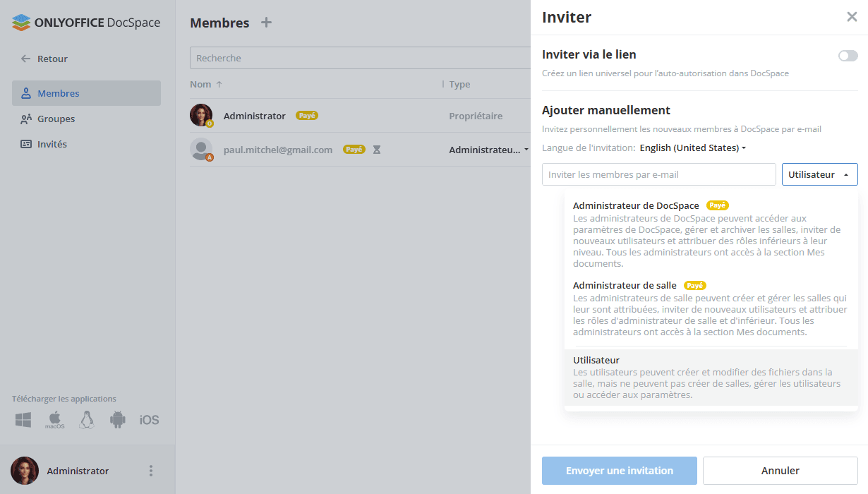Download the Windows desktop app
Image resolution: width=868 pixels, height=494 pixels.
click(x=23, y=419)
